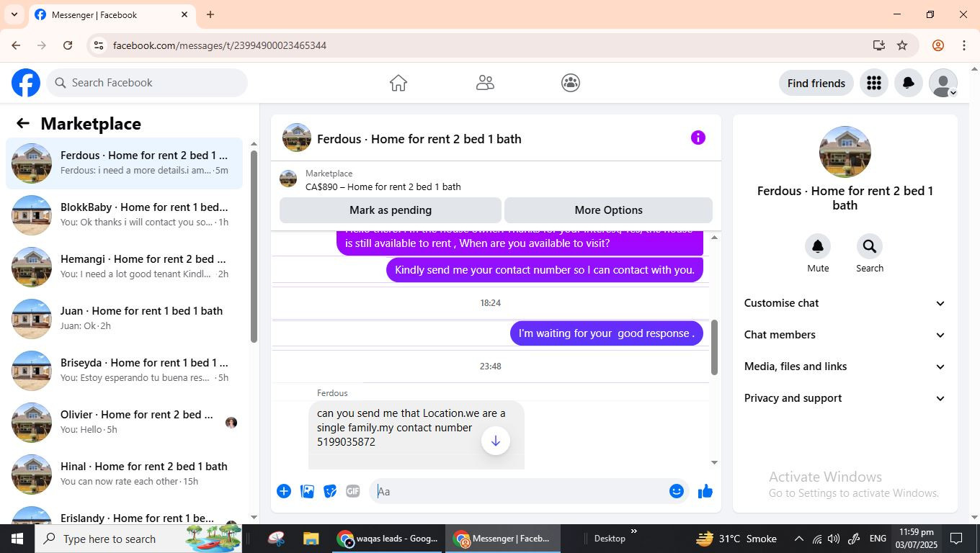The width and height of the screenshot is (980, 553).
Task: Open File Explorer from taskbar
Action: (311, 539)
